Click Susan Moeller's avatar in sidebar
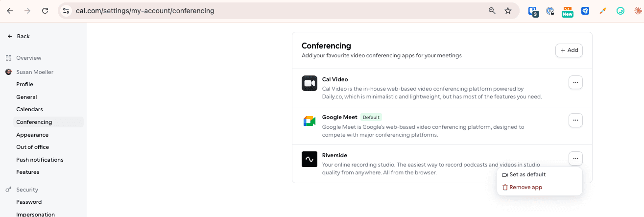The height and width of the screenshot is (217, 644). [8, 72]
